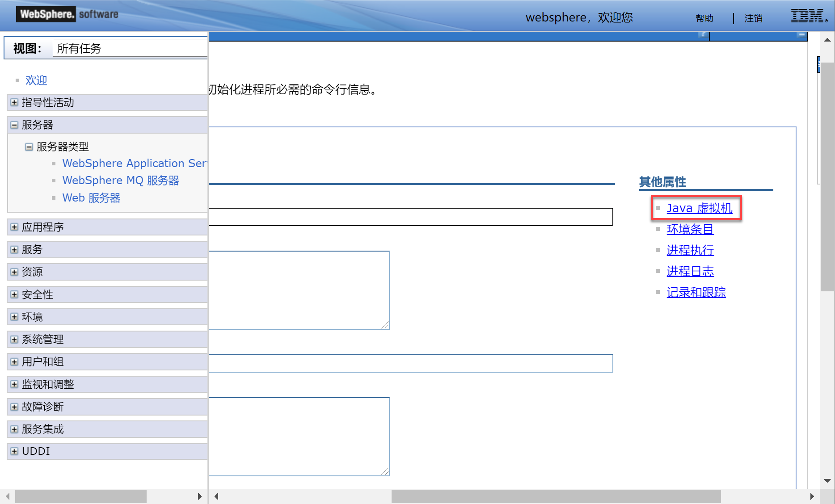
Task: Expand the 服务 section
Action: [14, 250]
